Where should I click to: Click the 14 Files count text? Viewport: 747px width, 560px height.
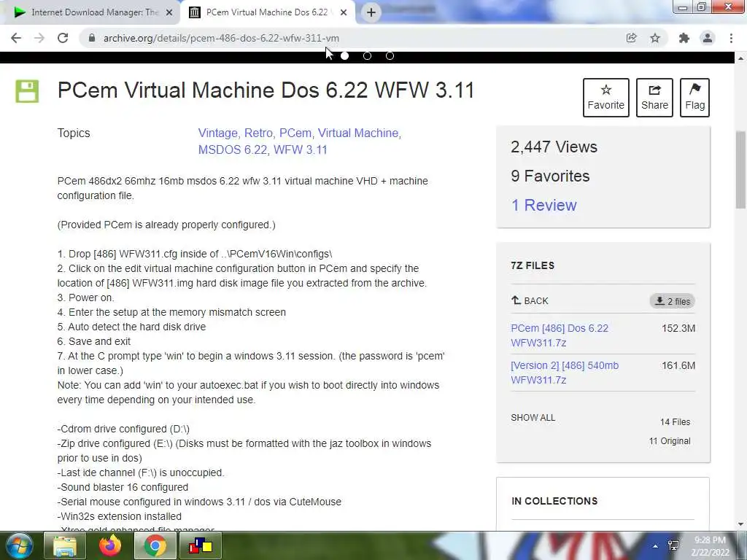675,422
